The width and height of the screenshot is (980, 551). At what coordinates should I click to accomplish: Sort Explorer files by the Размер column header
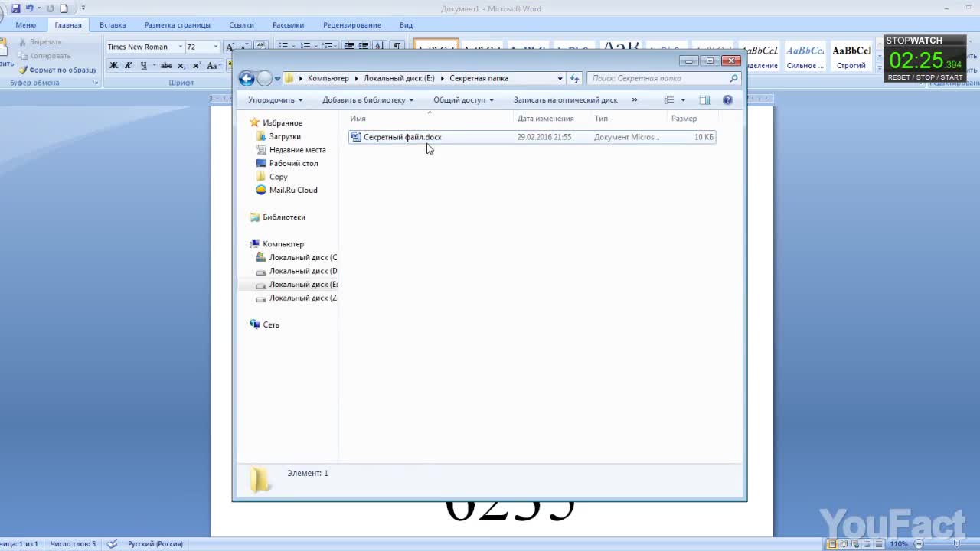[694, 119]
